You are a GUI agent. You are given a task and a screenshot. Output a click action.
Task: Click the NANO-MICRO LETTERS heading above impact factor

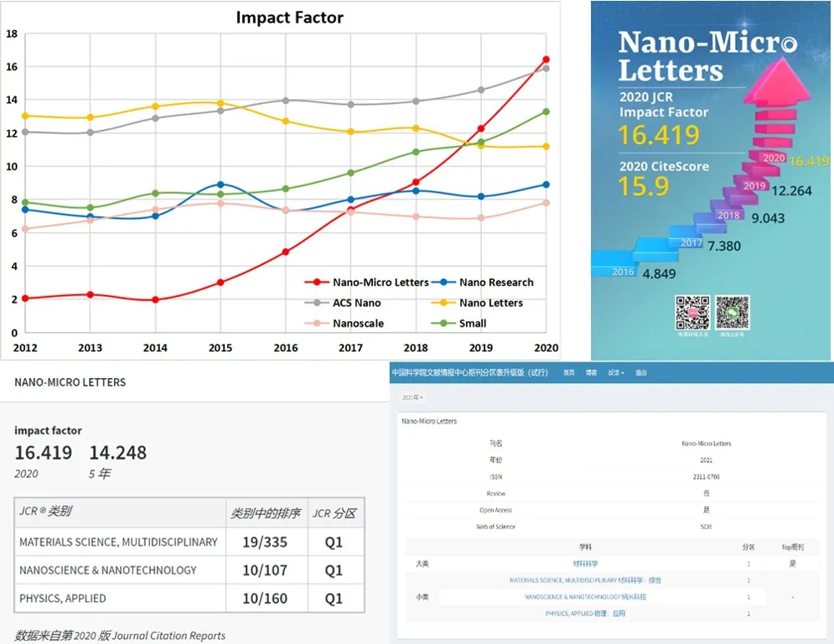(70, 382)
